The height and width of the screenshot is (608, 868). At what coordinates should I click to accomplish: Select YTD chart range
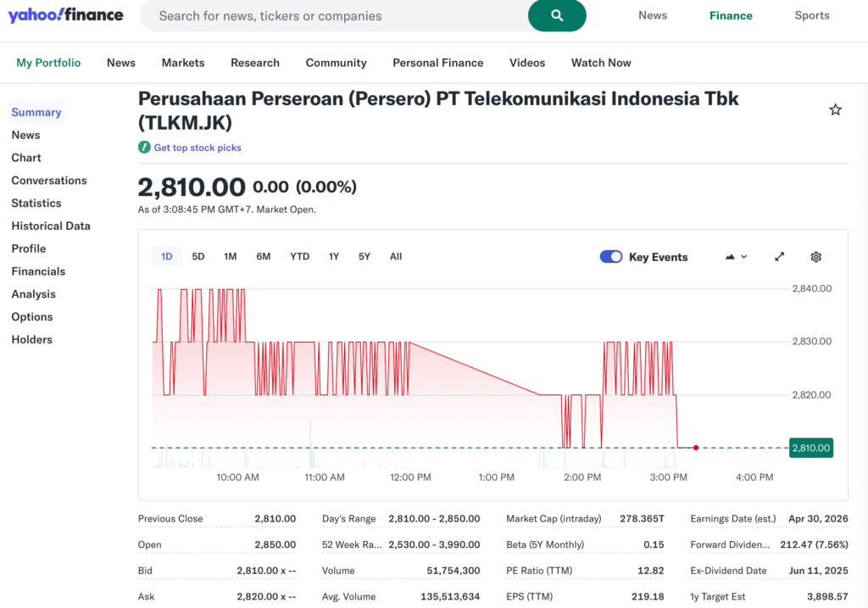299,256
